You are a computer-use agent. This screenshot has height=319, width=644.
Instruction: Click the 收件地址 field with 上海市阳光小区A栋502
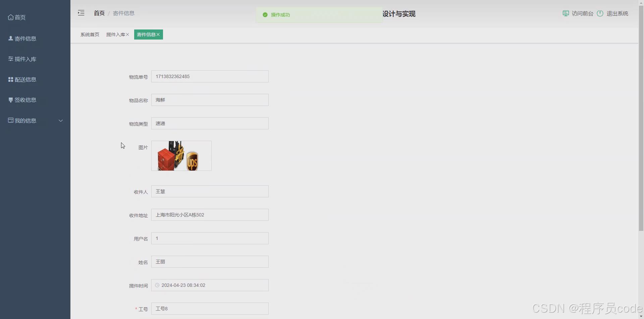coord(210,215)
